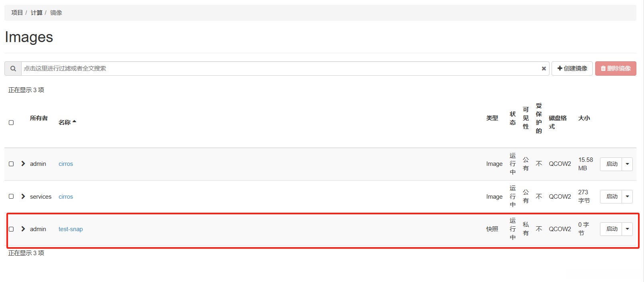Image resolution: width=644 pixels, height=282 pixels.
Task: Toggle the select-all images checkbox
Action: click(11, 123)
